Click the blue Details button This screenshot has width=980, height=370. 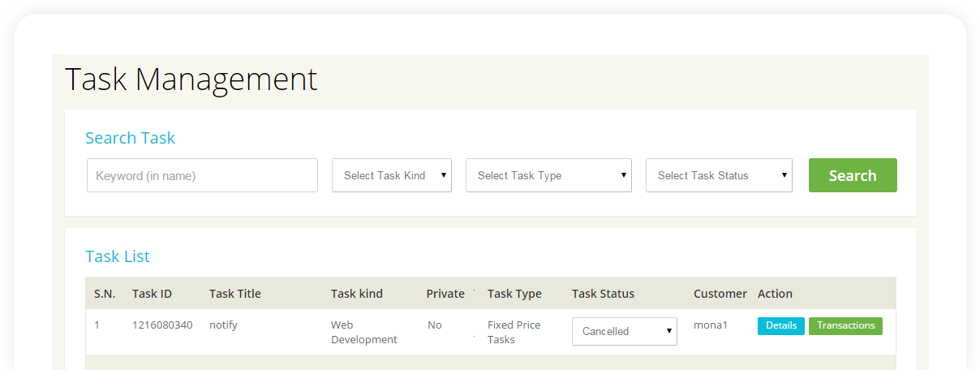(x=781, y=325)
